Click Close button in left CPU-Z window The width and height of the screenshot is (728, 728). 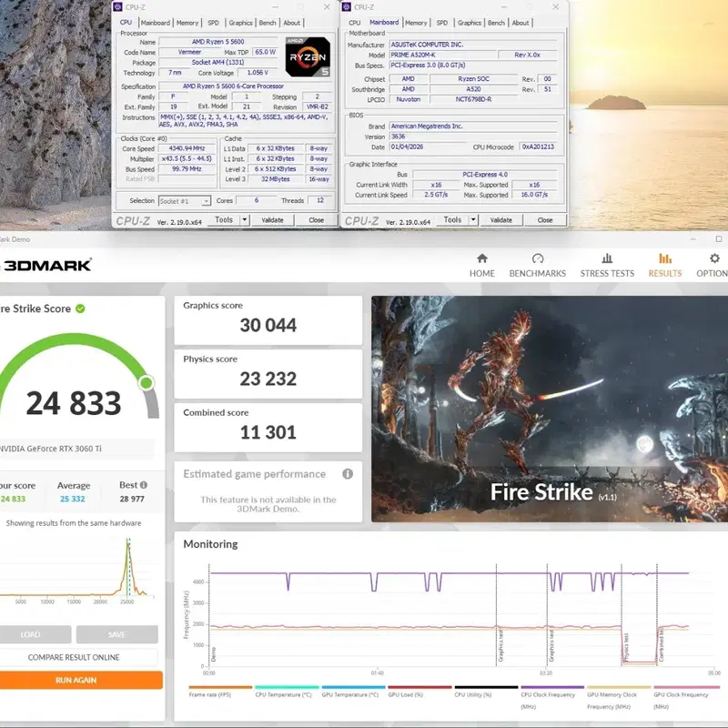pyautogui.click(x=316, y=220)
